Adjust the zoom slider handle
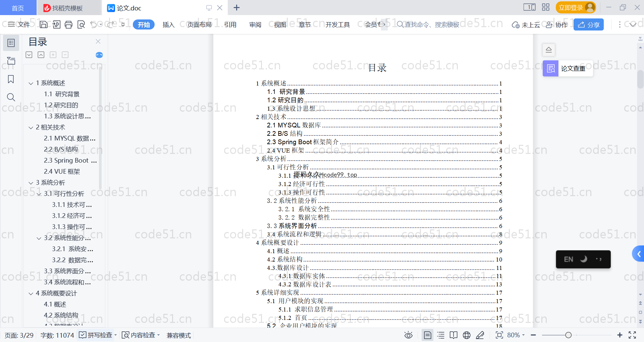Image resolution: width=644 pixels, height=342 pixels. click(568, 335)
